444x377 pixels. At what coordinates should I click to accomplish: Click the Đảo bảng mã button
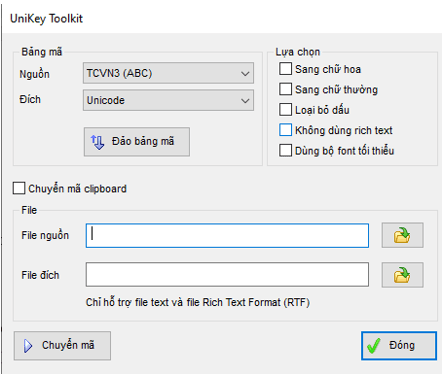(x=137, y=141)
